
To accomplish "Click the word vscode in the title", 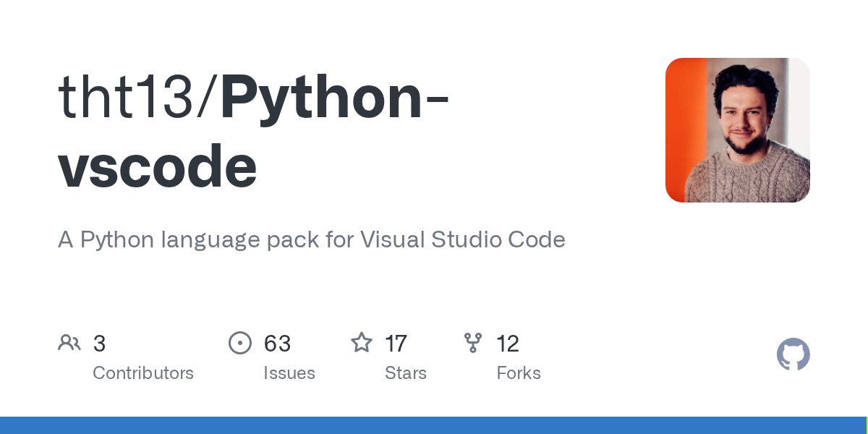I will (158, 166).
